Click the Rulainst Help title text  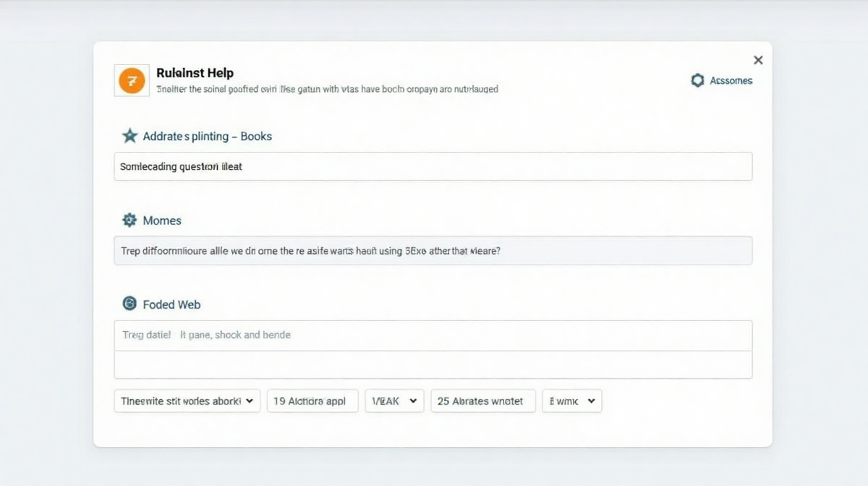[195, 73]
